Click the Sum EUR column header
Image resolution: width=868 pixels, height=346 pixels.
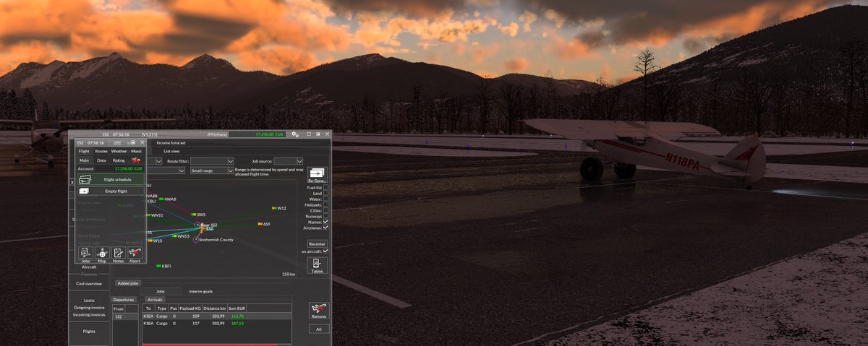click(x=238, y=308)
